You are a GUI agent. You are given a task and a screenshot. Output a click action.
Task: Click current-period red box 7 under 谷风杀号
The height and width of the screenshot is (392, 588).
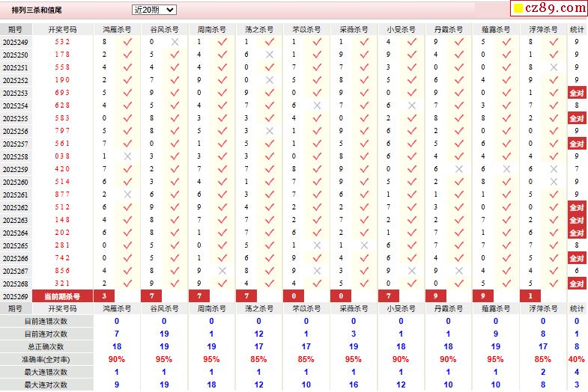point(151,296)
